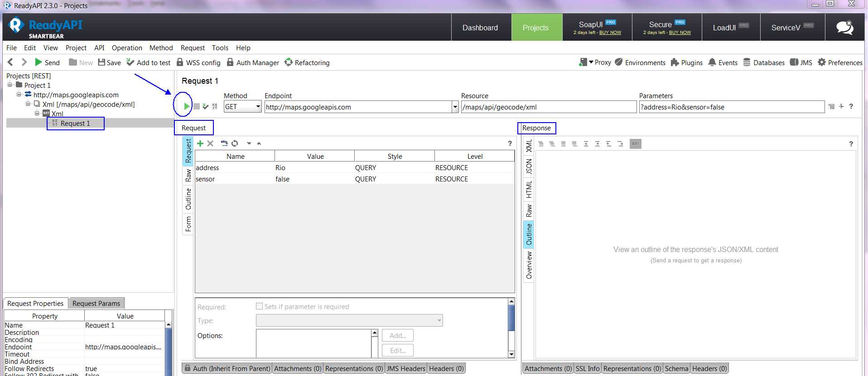Screen dimensions: 868x376
Task: Click the grey XS icon in Response toolbar
Action: [x=636, y=144]
